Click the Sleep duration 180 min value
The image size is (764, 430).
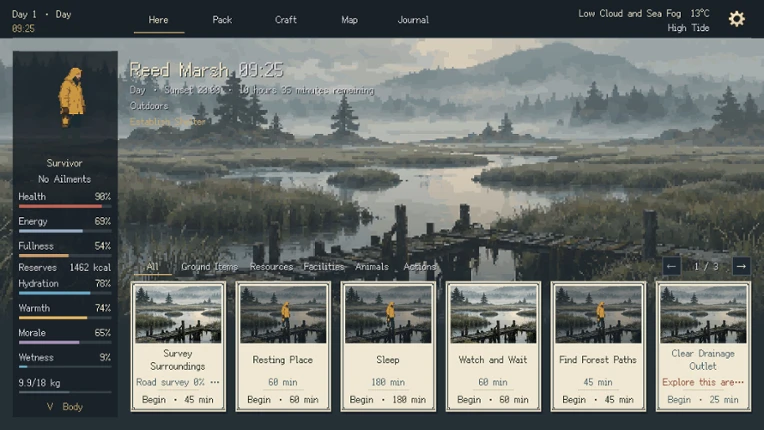pos(388,382)
